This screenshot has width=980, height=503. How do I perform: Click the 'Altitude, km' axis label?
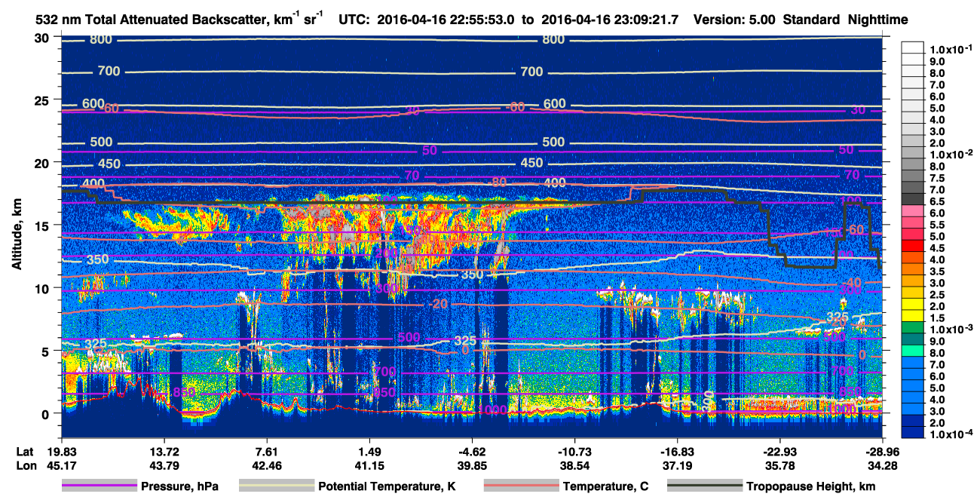pos(17,235)
